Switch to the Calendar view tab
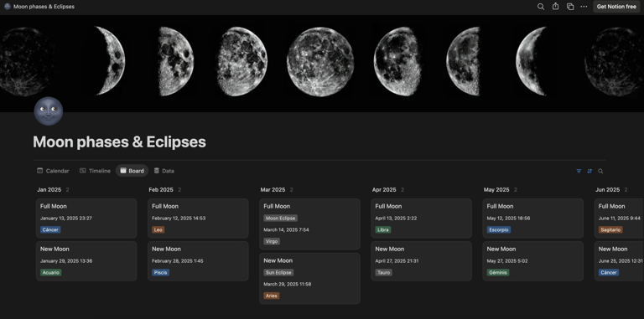This screenshot has width=644, height=319. [x=53, y=171]
